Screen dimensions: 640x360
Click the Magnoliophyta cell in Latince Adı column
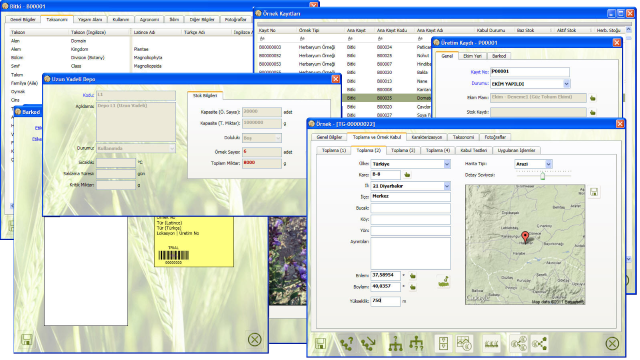pyautogui.click(x=148, y=58)
